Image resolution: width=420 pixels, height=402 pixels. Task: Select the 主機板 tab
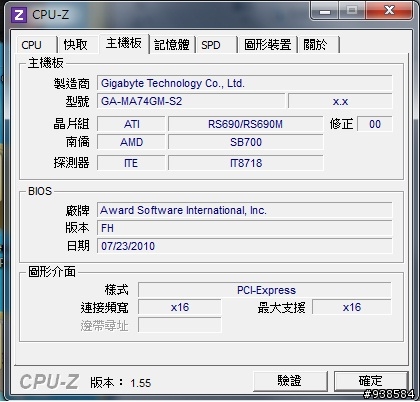pyautogui.click(x=124, y=43)
